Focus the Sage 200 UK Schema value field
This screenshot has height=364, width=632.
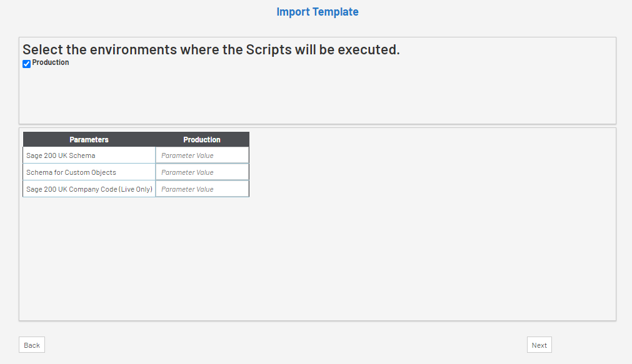(202, 155)
